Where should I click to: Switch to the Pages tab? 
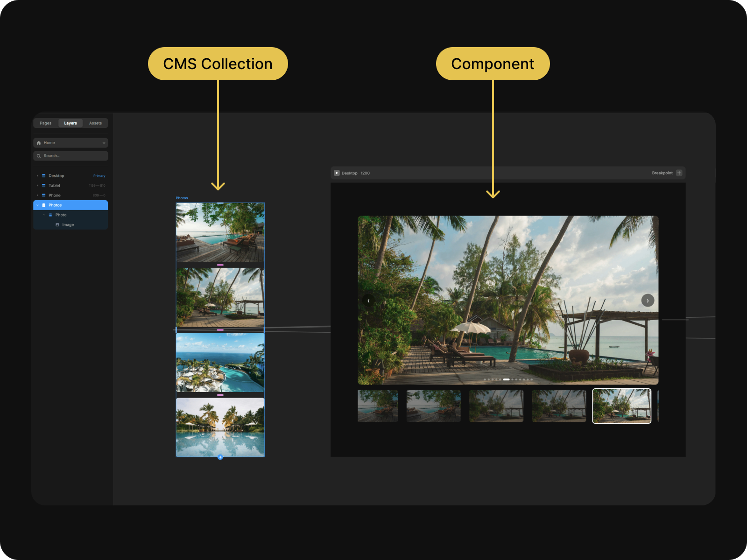(x=46, y=123)
